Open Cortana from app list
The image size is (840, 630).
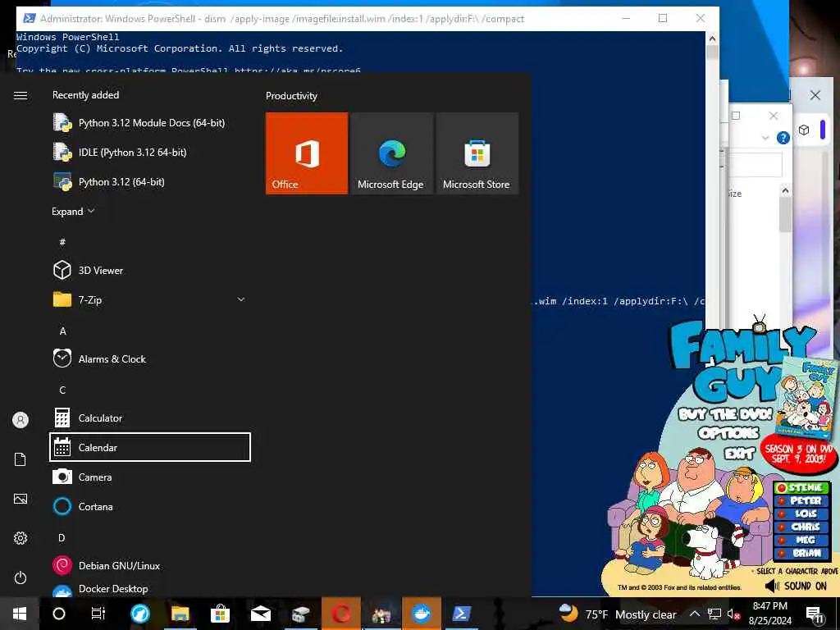coord(150,506)
